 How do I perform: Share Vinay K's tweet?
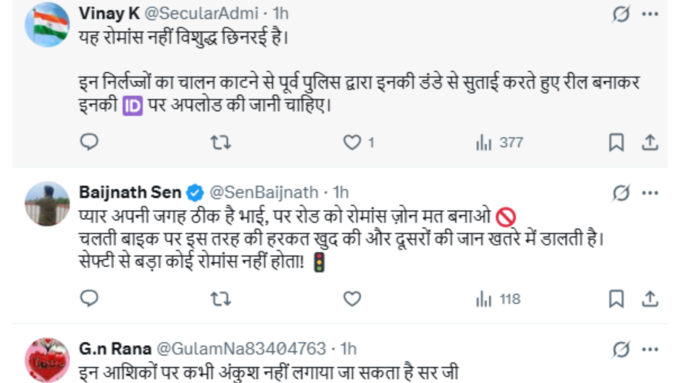point(650,142)
